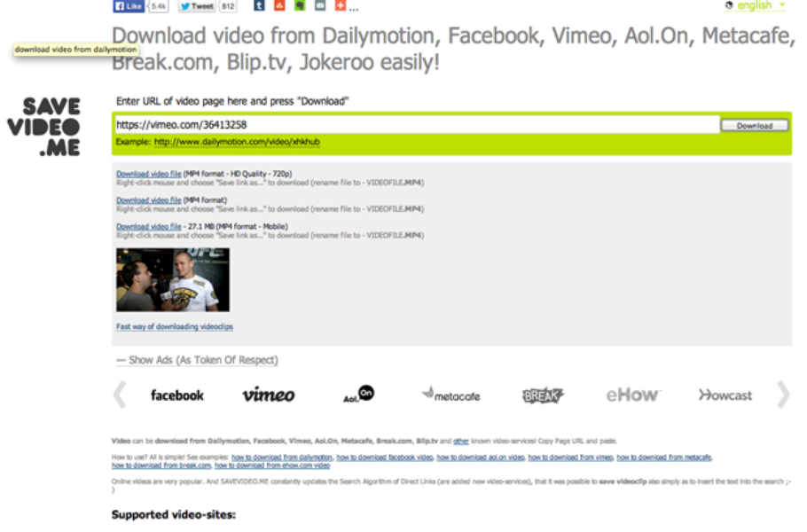Pick the Break logo in carousel
807x532 pixels.
pyautogui.click(x=543, y=395)
